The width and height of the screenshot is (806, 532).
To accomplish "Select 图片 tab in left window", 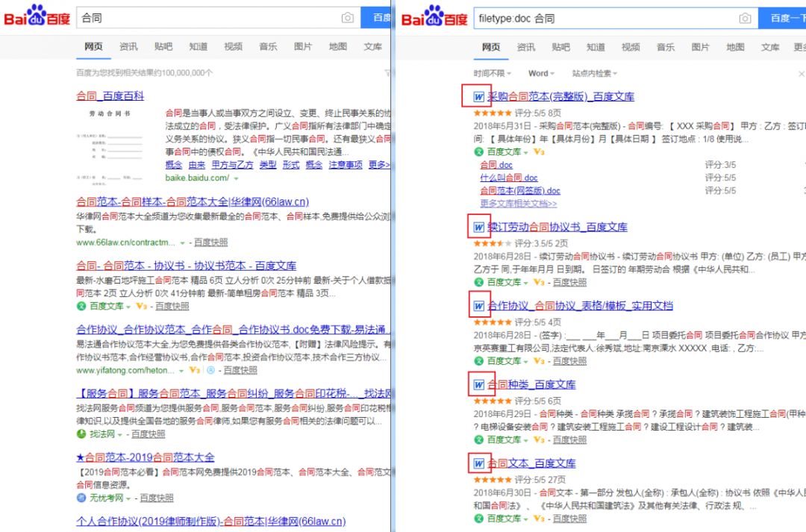I will coord(303,47).
